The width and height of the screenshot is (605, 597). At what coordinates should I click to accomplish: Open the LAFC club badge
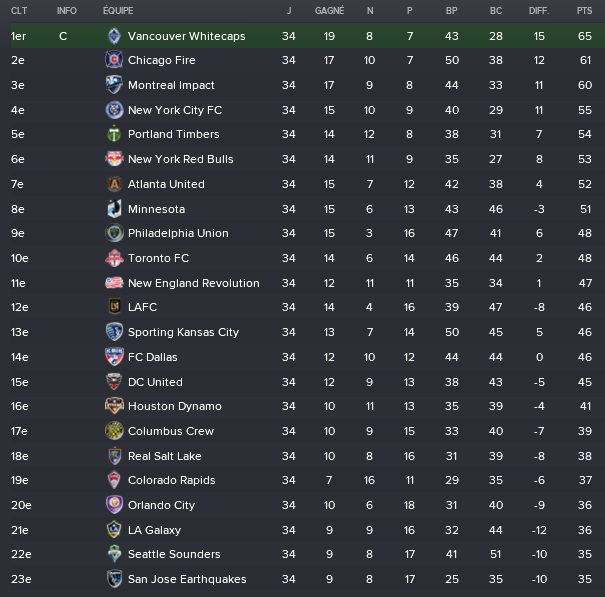[114, 307]
